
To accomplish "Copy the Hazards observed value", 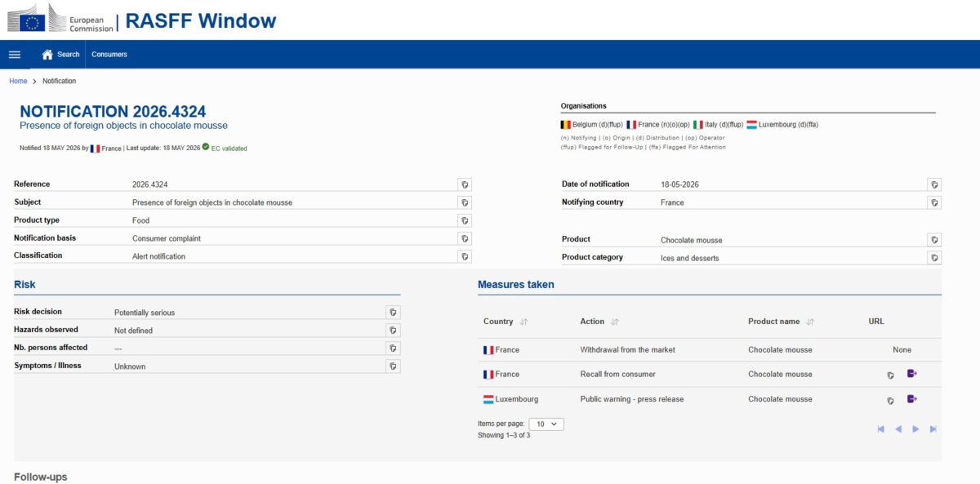I will click(393, 330).
